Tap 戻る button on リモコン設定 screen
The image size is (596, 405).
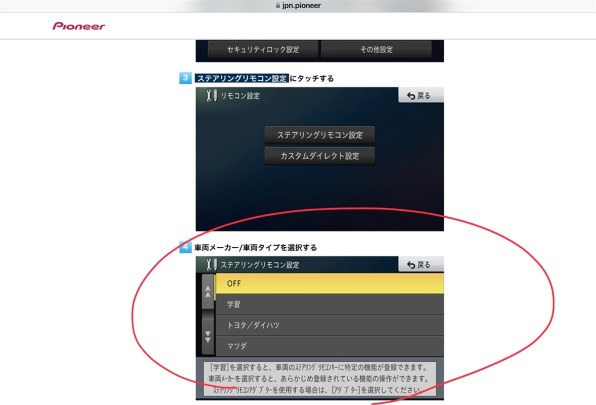click(421, 95)
